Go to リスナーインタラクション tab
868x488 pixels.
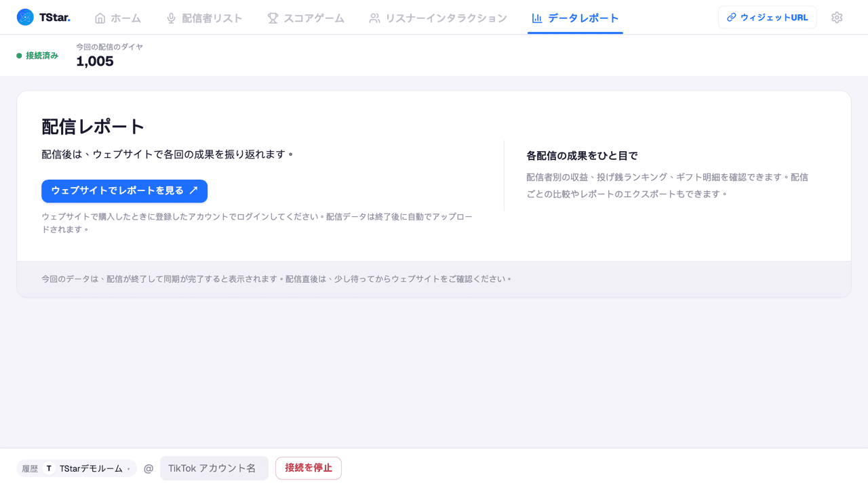[438, 18]
